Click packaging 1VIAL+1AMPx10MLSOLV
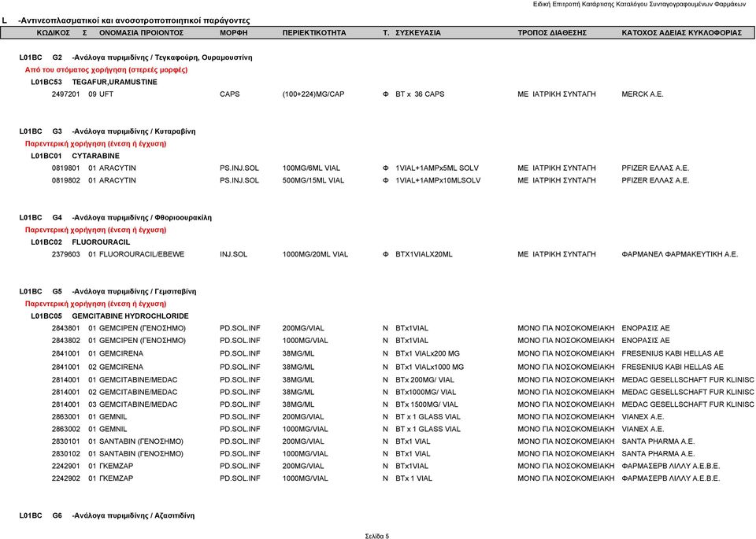Screen dimensions: 756x539 [438, 181]
